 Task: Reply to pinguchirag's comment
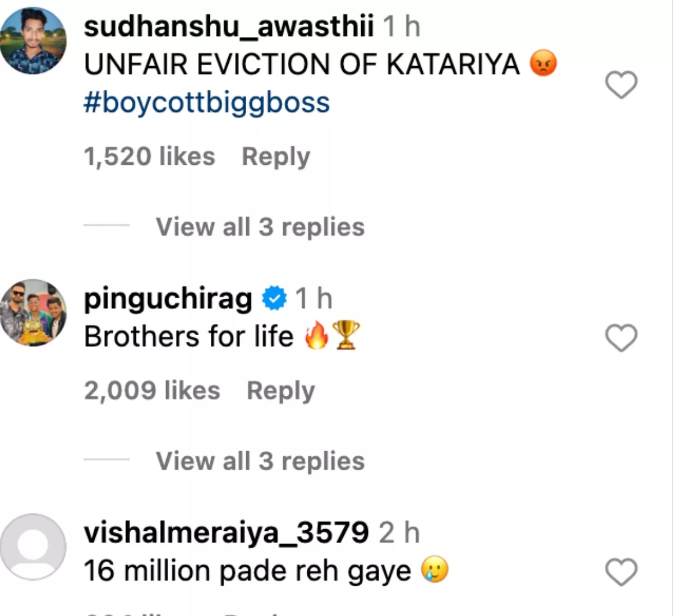coord(280,391)
